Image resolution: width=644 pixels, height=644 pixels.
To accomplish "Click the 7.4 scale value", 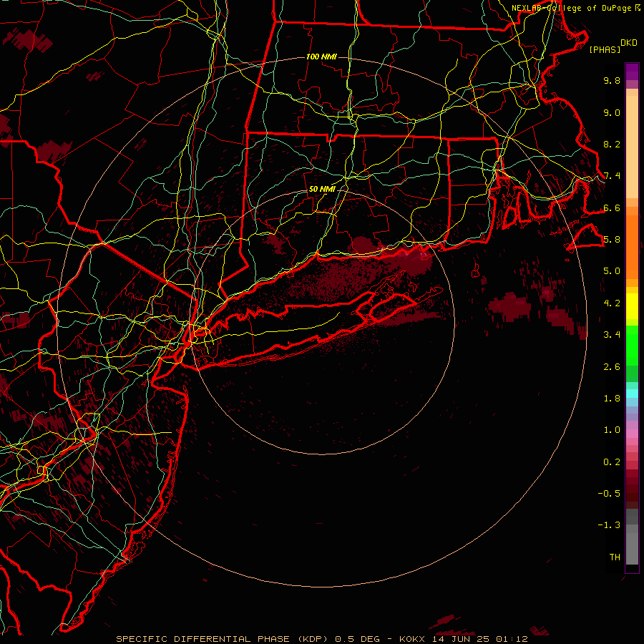I will click(612, 176).
